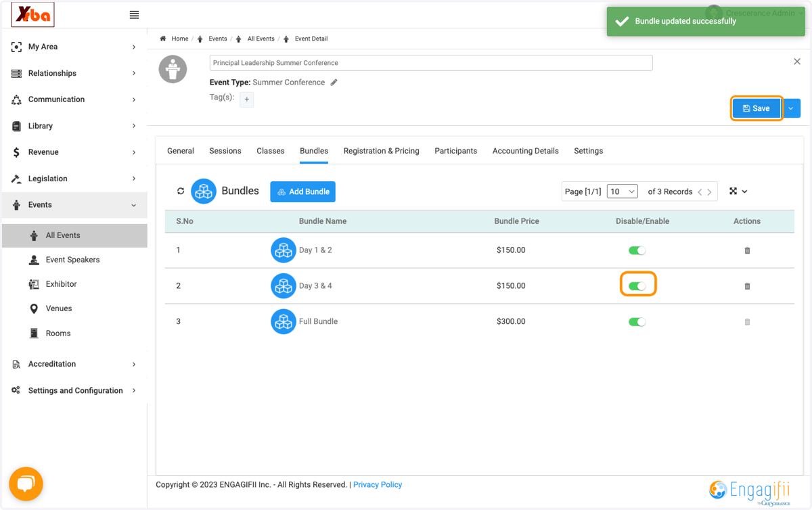Click the Day 1 & 2 bundle name
The image size is (812, 510).
(315, 250)
